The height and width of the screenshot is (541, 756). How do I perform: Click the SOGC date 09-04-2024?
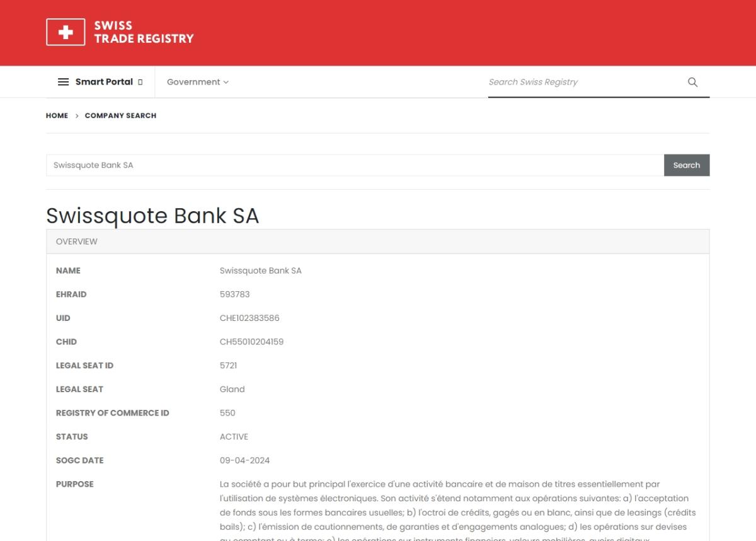244,460
